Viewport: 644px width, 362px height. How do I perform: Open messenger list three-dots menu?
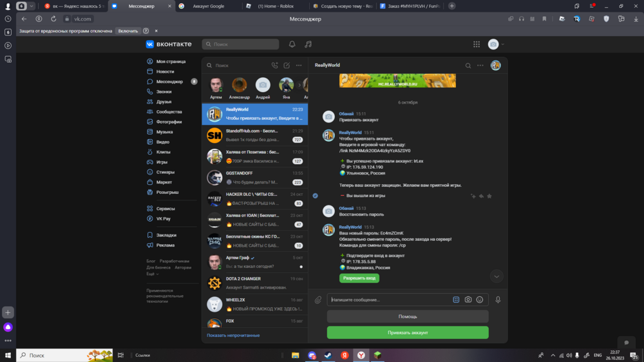[x=299, y=65]
